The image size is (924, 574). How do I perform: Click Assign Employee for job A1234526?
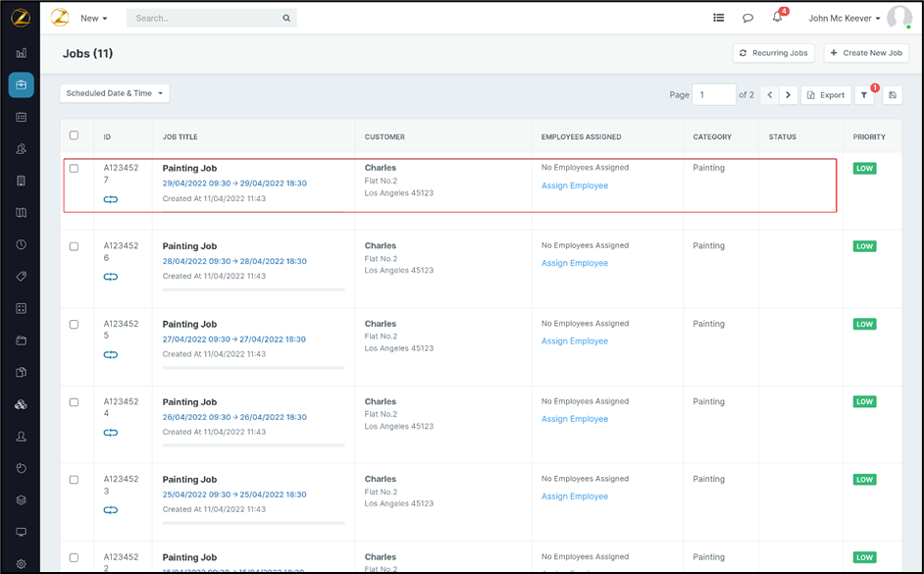[x=575, y=263]
